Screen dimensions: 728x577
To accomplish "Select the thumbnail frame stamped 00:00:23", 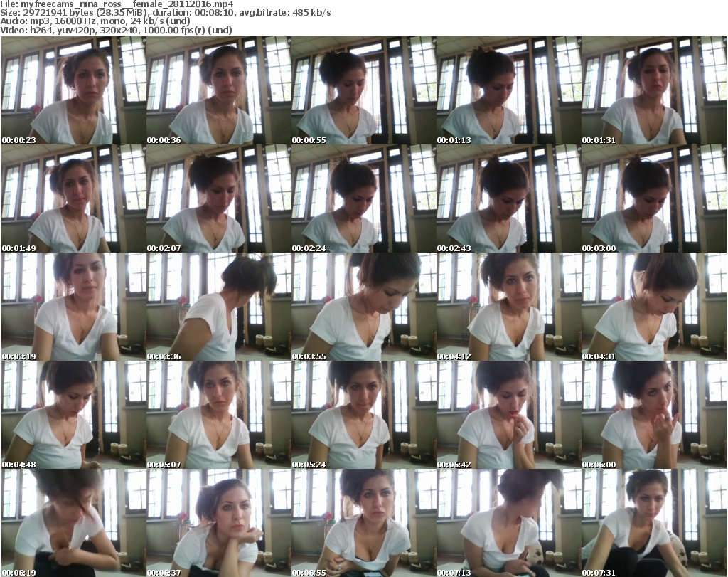I will click(x=74, y=90).
